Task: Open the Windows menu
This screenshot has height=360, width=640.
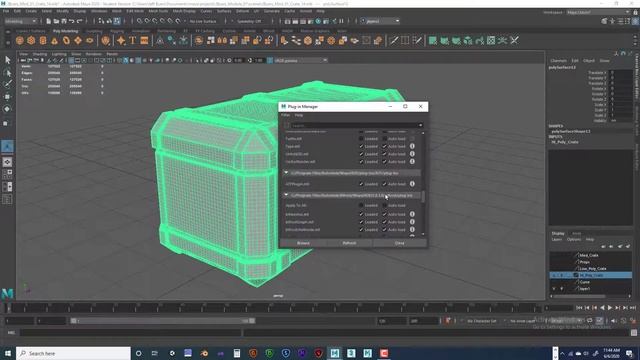Action: click(99, 11)
